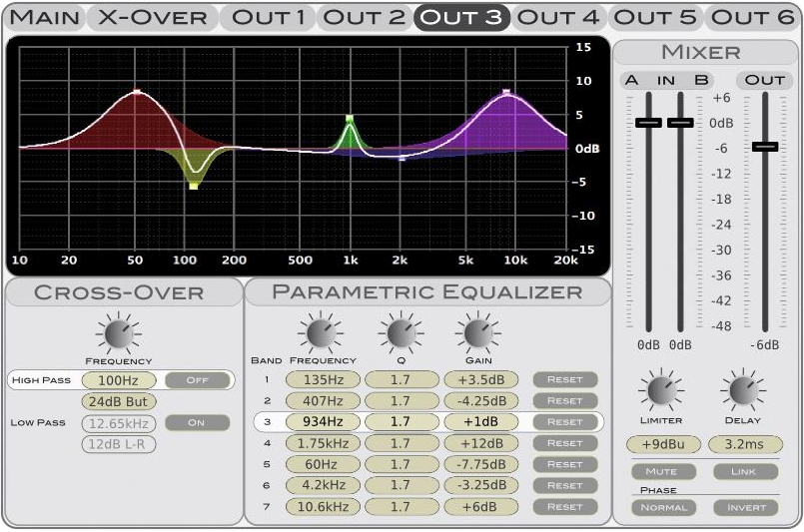Toggle the Link button
Viewport: 804px width, 532px height.
coord(744,471)
